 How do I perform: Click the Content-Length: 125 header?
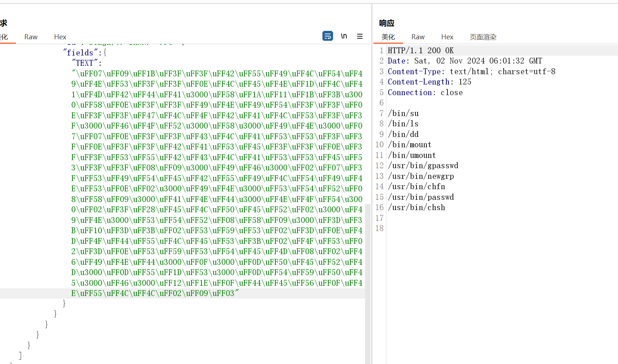tap(429, 82)
